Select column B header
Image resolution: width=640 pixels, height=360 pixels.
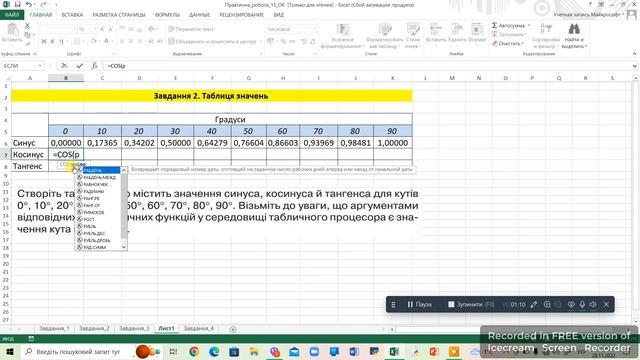pyautogui.click(x=66, y=78)
